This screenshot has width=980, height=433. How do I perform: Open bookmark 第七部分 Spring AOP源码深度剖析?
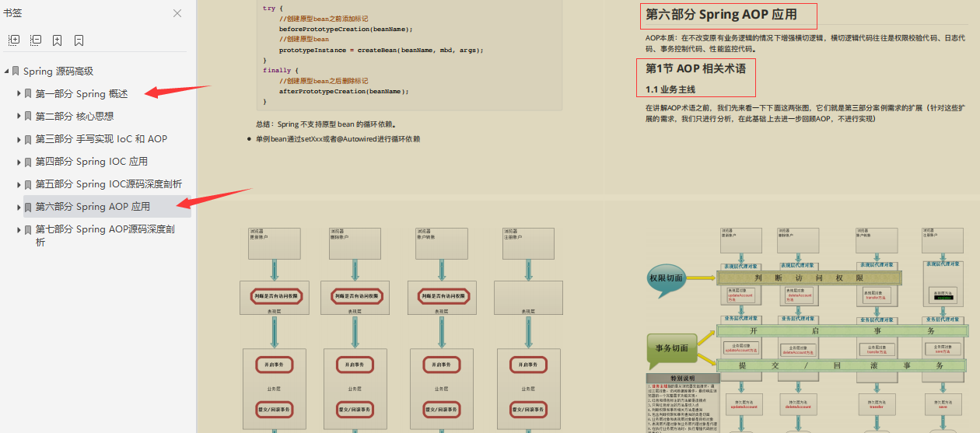[x=105, y=236]
